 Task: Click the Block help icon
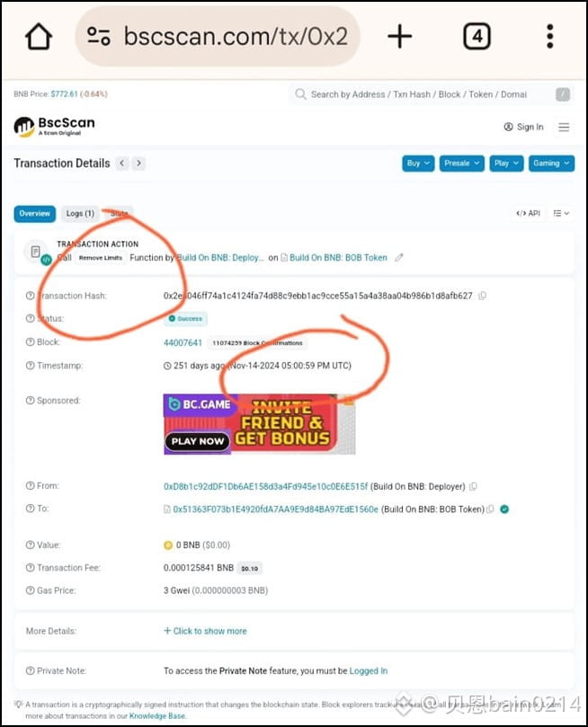pyautogui.click(x=31, y=341)
